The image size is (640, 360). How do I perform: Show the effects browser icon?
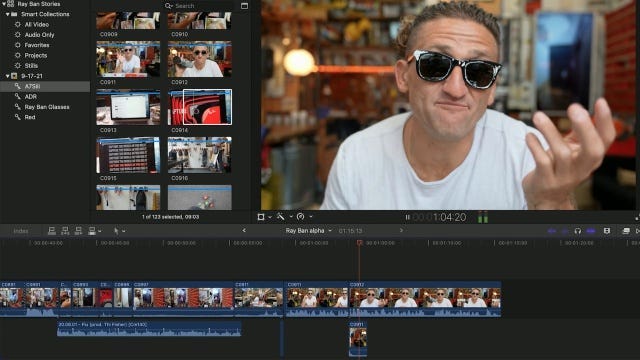[626, 231]
